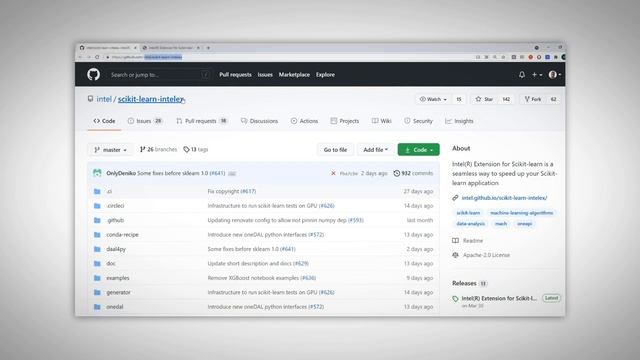640x360 pixels.
Task: Switch to the Discussions tab
Action: [259, 121]
